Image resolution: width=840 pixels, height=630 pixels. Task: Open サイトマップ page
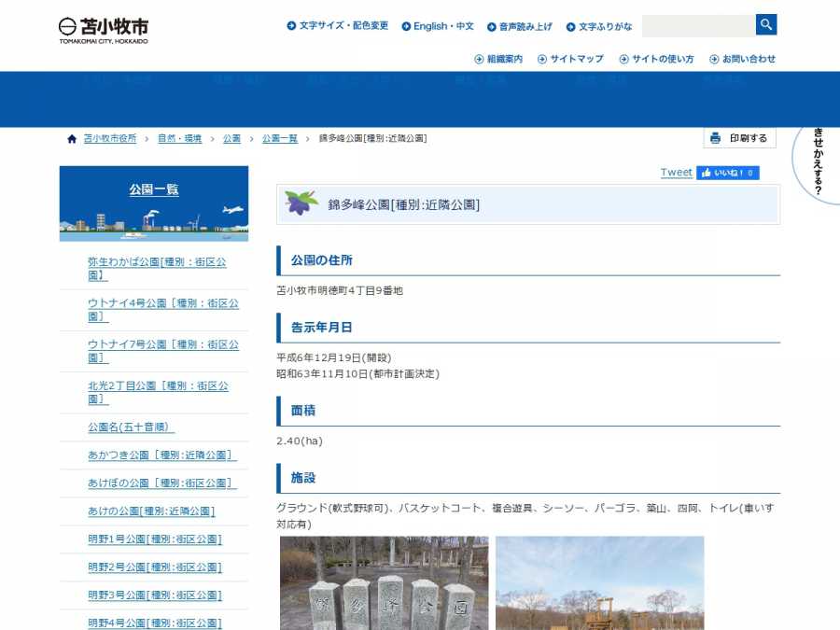point(570,59)
